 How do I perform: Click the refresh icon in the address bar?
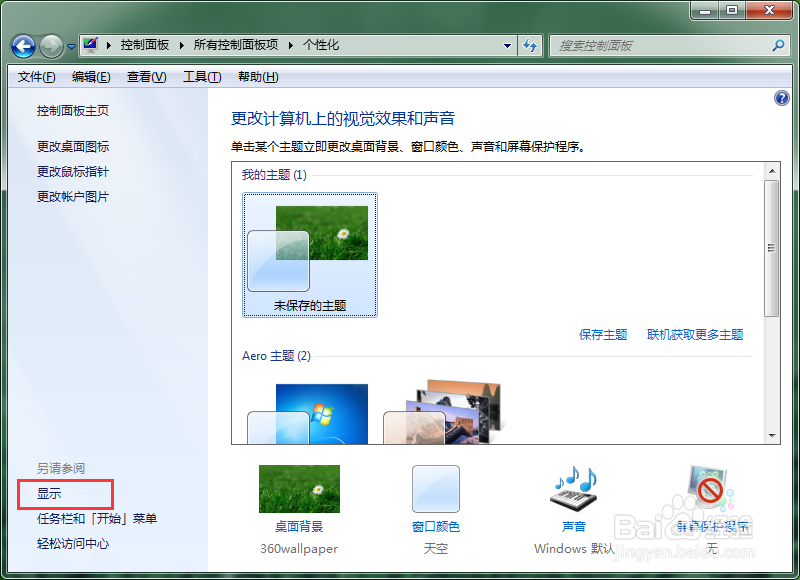(x=530, y=45)
